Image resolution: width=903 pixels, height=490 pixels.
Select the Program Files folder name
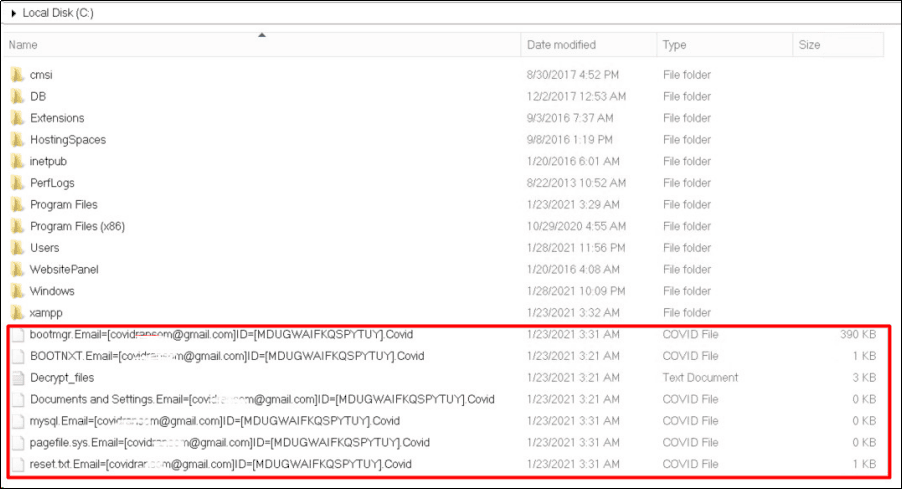pos(64,204)
